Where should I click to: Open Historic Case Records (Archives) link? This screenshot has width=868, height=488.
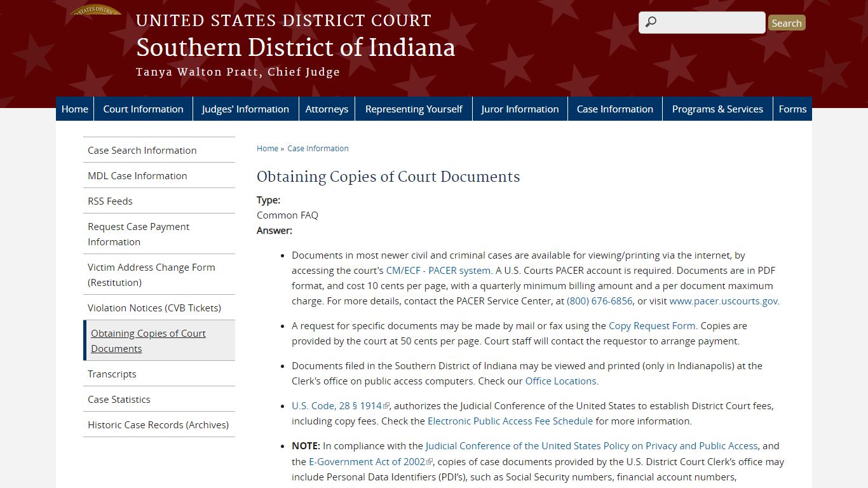[x=159, y=424]
